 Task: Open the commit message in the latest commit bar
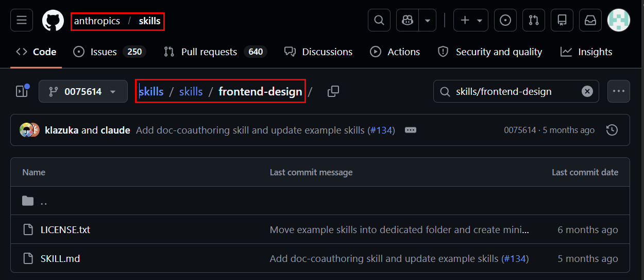pos(250,130)
